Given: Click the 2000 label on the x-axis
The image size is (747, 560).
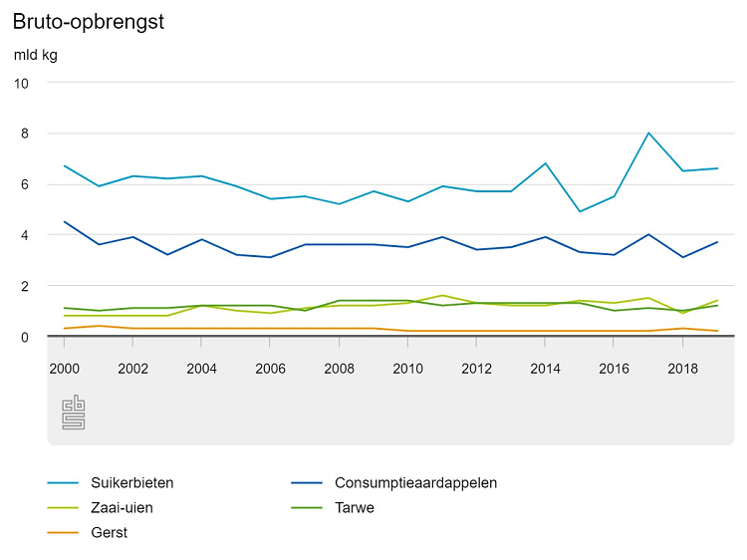Looking at the screenshot, I should click(64, 368).
